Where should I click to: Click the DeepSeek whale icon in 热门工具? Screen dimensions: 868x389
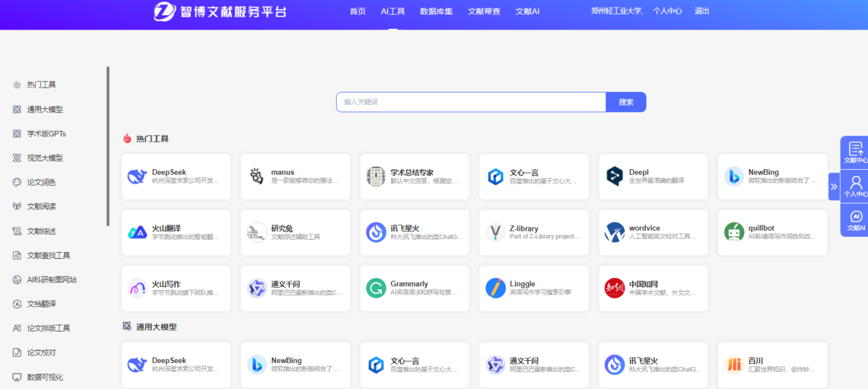tap(137, 177)
